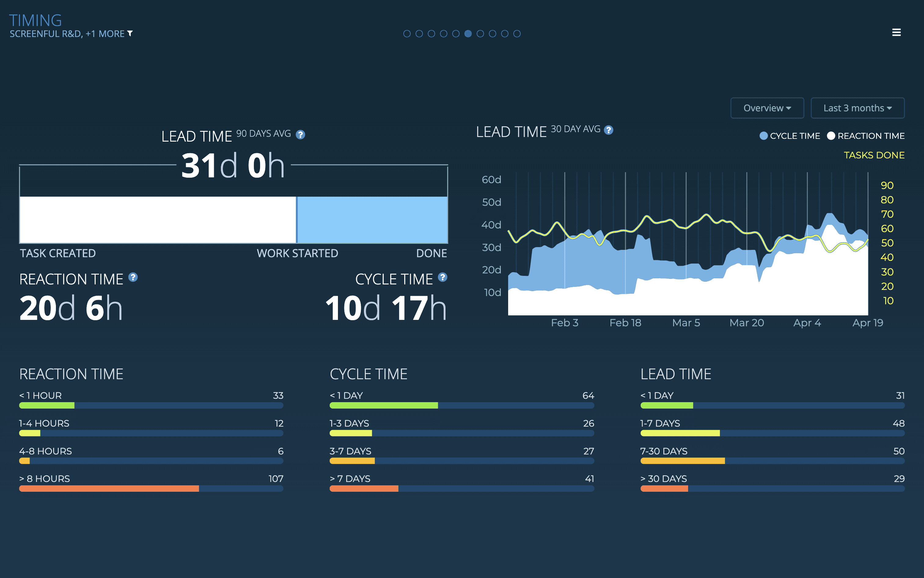Screen dimensions: 924x578
Task: Click the Lead Time 1-7 days bar
Action: (772, 433)
